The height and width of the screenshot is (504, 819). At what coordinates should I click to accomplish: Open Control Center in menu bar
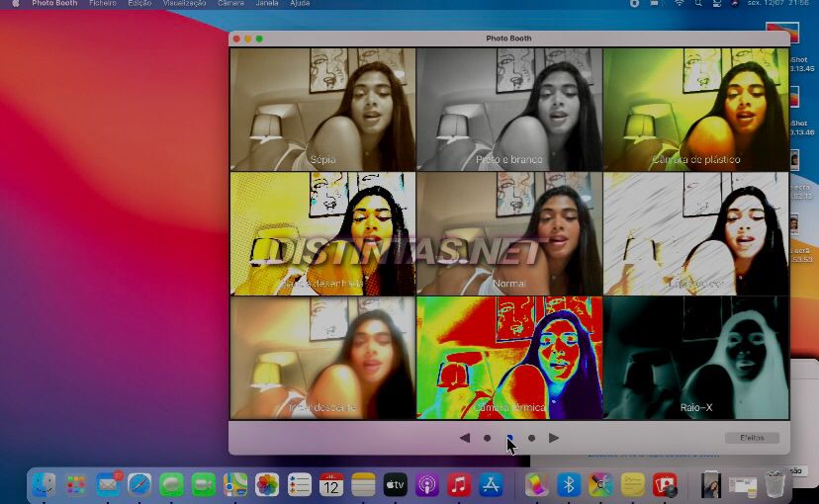point(717,3)
